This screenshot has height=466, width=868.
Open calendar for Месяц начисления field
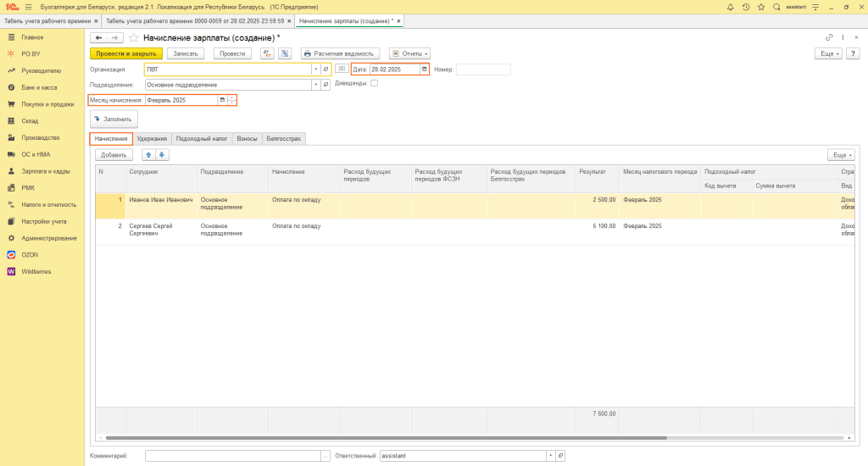click(223, 100)
